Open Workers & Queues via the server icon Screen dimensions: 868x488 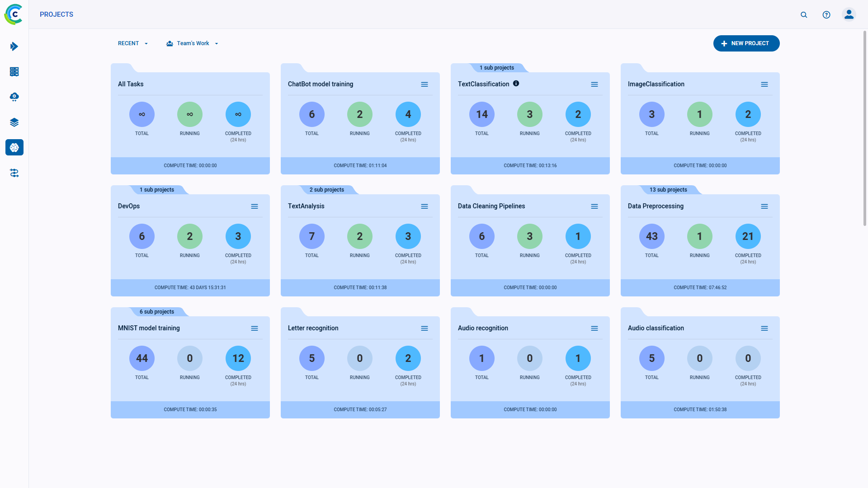(x=14, y=72)
